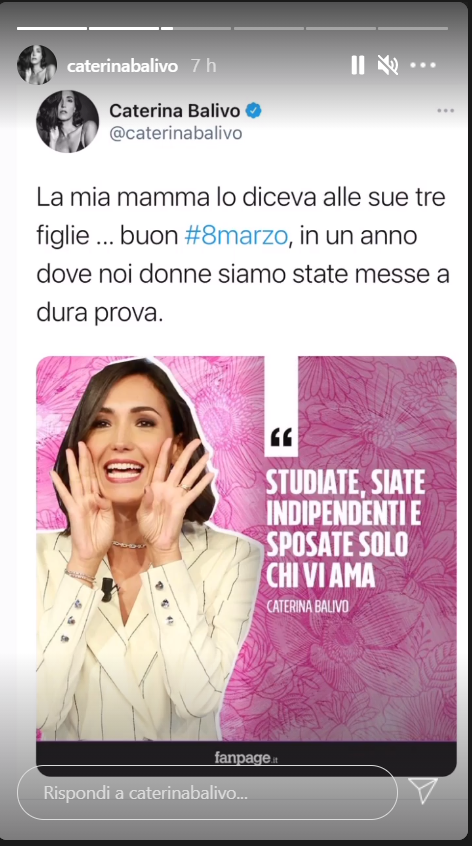The width and height of the screenshot is (472, 846).
Task: Jump to the second story progress segment
Action: tap(124, 28)
